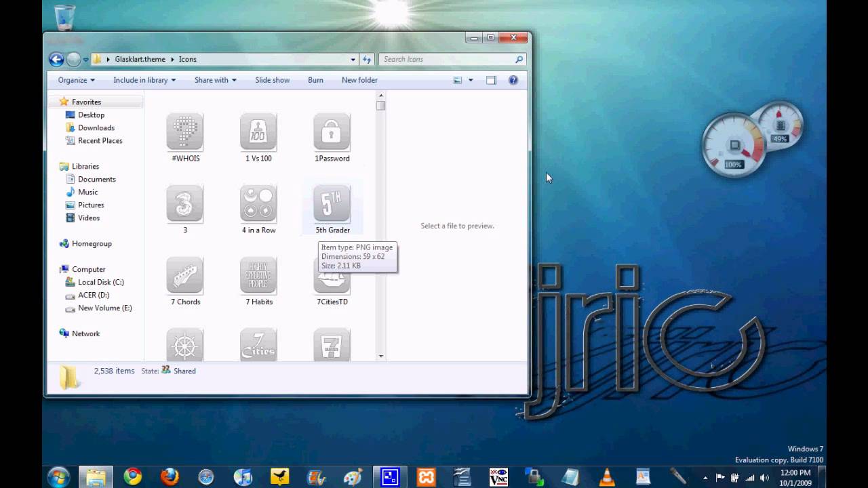Open the ACER (D:) drive
The height and width of the screenshot is (488, 868).
tap(94, 295)
